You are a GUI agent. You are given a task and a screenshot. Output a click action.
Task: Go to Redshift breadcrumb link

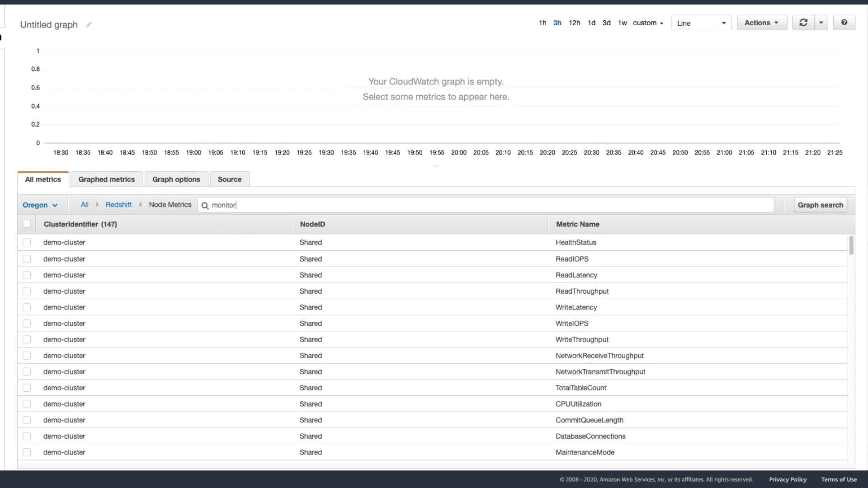click(118, 205)
